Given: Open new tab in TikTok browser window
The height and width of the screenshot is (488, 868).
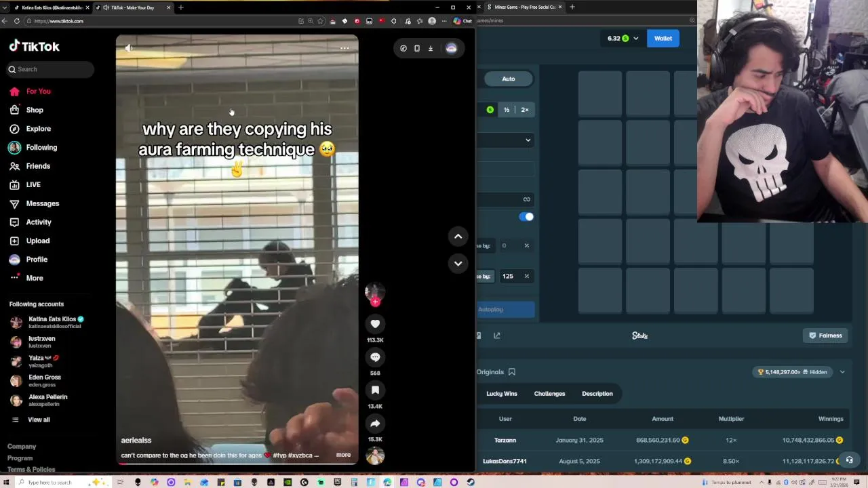Looking at the screenshot, I should tap(180, 7).
